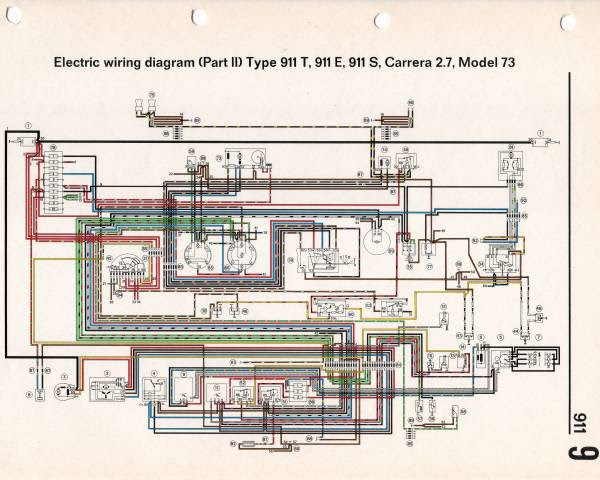Click the striped connector strip at top right

[x=396, y=120]
